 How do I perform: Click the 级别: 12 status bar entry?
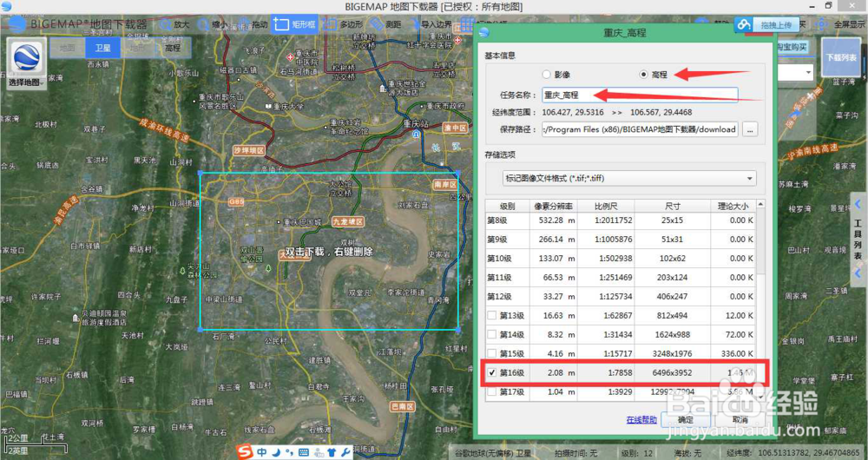[636, 453]
